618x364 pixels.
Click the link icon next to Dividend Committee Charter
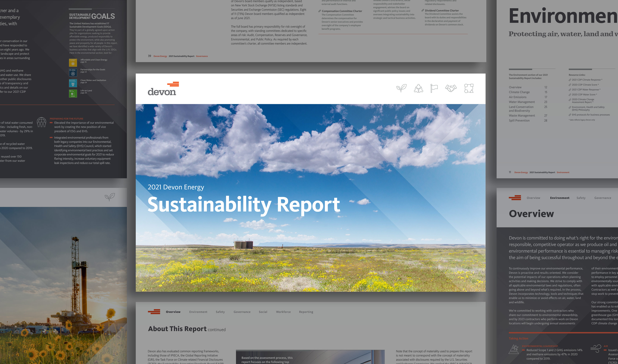tap(423, 10)
